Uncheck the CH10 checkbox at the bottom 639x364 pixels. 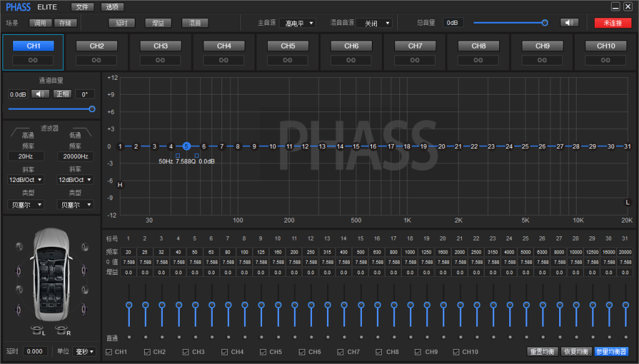(456, 352)
